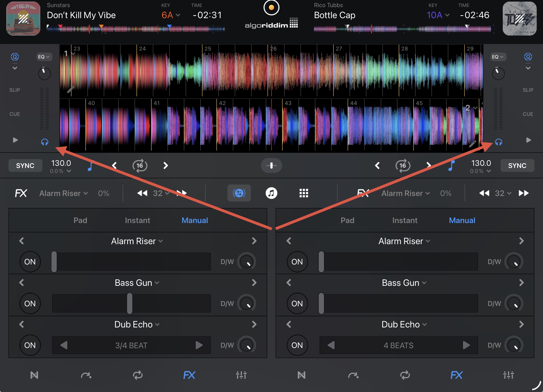
Task: Select the Instant tab in the right FX panel
Action: (405, 220)
